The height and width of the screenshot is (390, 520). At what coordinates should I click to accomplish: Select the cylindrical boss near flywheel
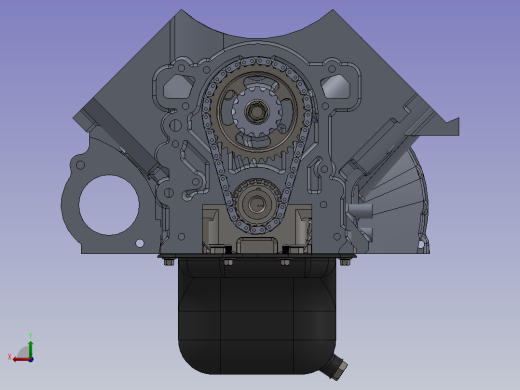coord(361,211)
